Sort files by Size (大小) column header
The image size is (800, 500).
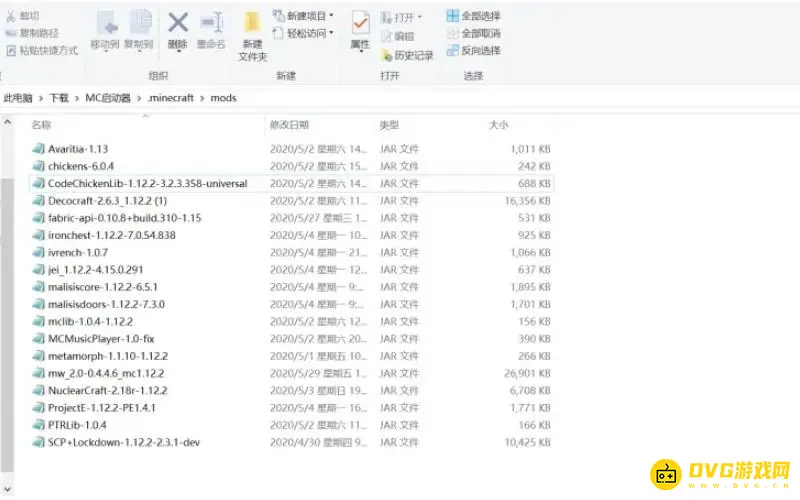click(x=498, y=125)
